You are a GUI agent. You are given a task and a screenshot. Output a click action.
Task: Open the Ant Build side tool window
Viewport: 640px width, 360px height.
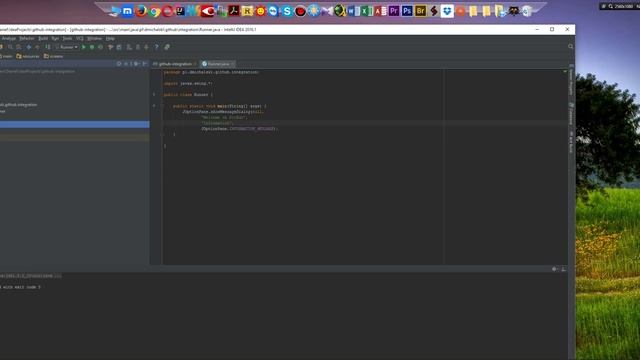point(571,142)
